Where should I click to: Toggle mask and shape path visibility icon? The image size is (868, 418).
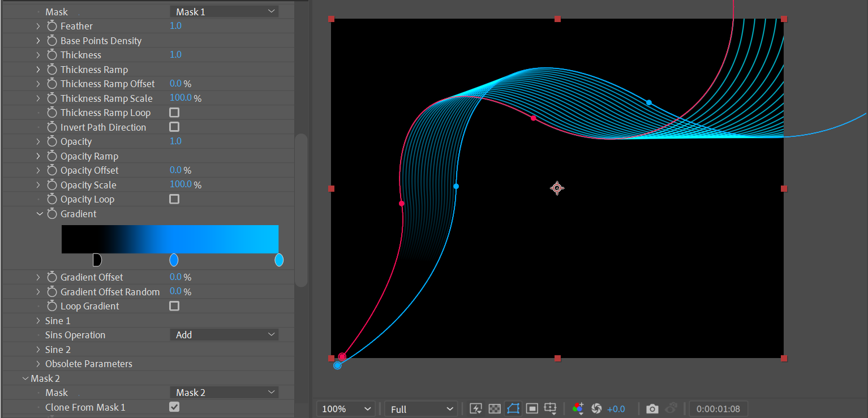513,408
